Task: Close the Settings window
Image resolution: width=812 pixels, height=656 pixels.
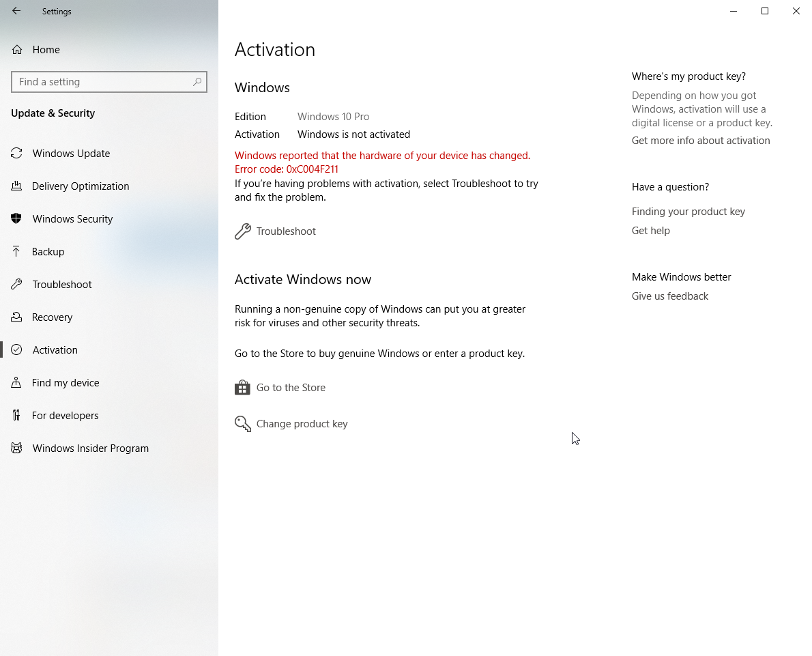Action: click(x=796, y=11)
